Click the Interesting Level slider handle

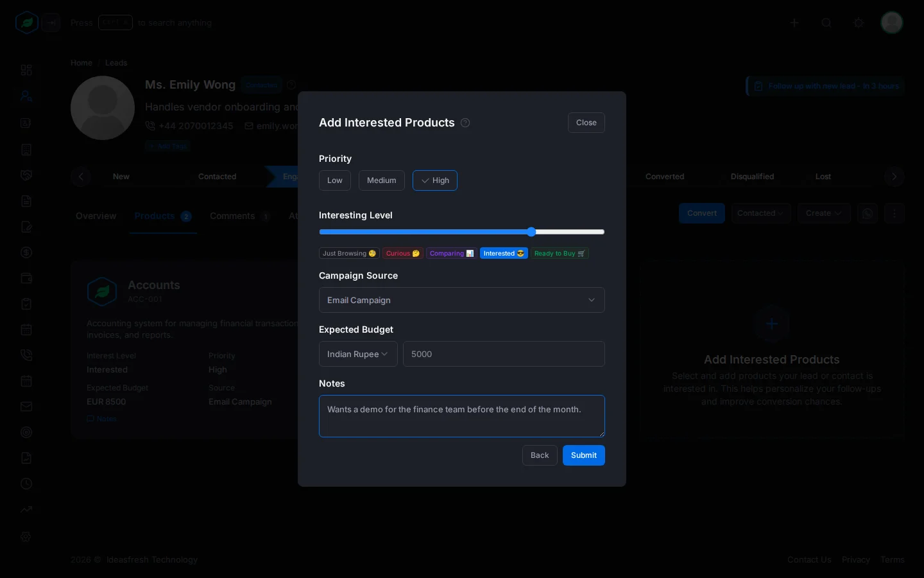click(x=531, y=232)
